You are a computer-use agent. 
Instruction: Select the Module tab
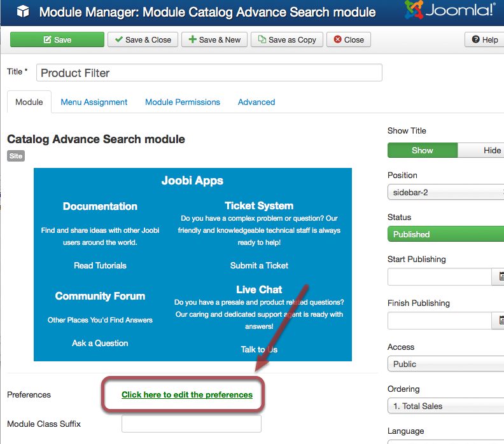[29, 102]
